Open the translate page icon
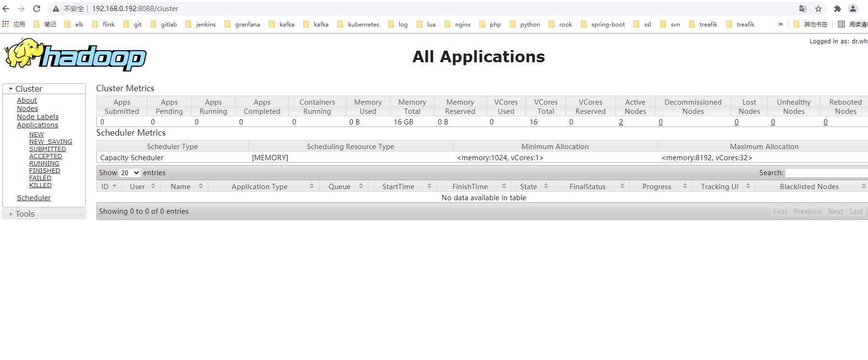This screenshot has height=360, width=868. point(803,9)
